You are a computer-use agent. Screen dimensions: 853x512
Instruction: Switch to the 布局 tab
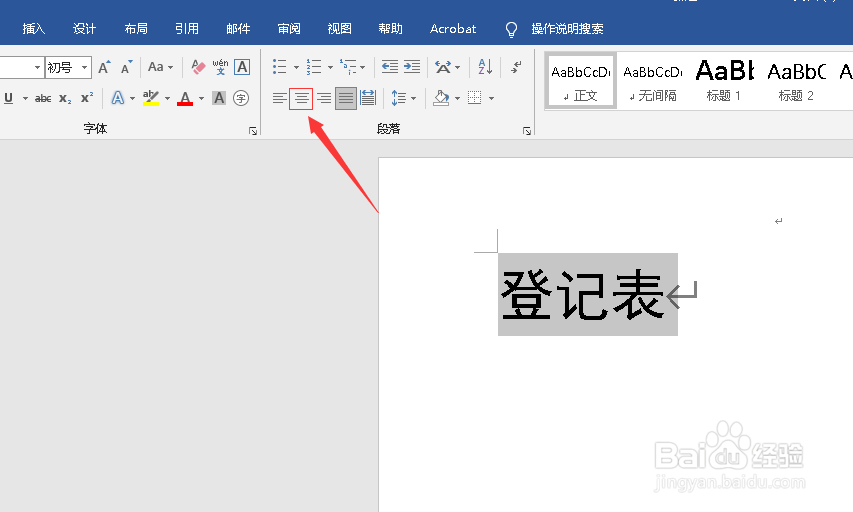[x=135, y=29]
